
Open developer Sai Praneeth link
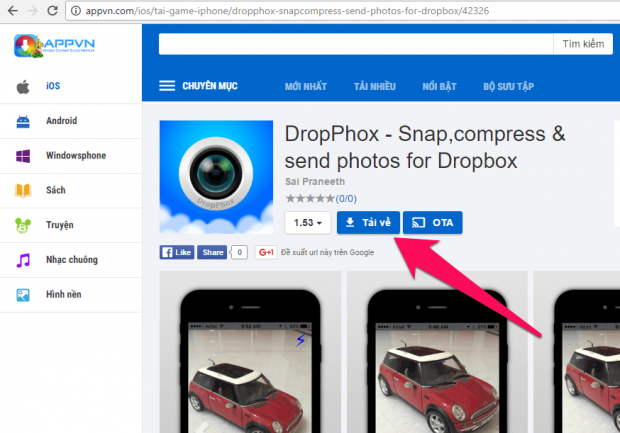[x=315, y=182]
